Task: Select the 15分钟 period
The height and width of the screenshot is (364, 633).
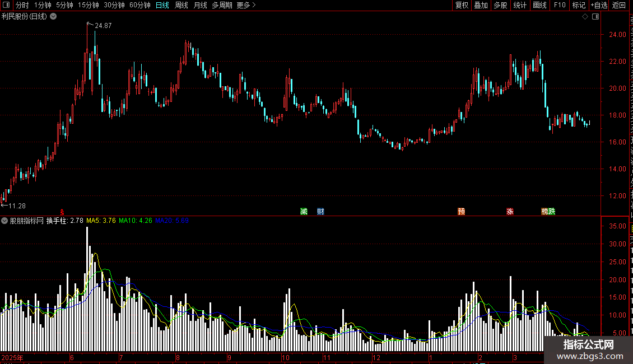Action: click(x=88, y=5)
